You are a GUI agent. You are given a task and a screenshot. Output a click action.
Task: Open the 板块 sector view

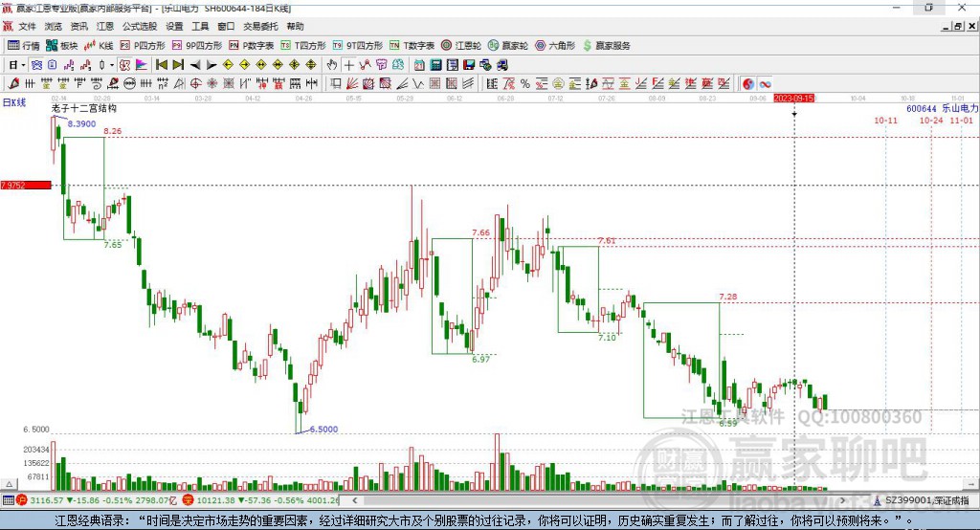(x=61, y=46)
